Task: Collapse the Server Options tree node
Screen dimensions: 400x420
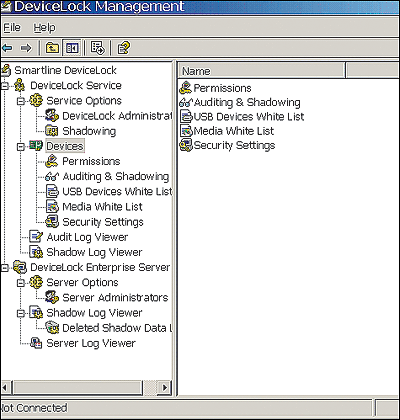Action: coord(21,283)
